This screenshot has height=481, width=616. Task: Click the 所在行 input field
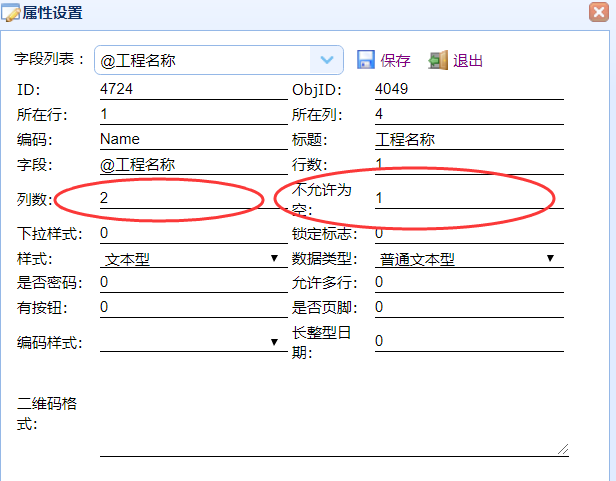194,114
